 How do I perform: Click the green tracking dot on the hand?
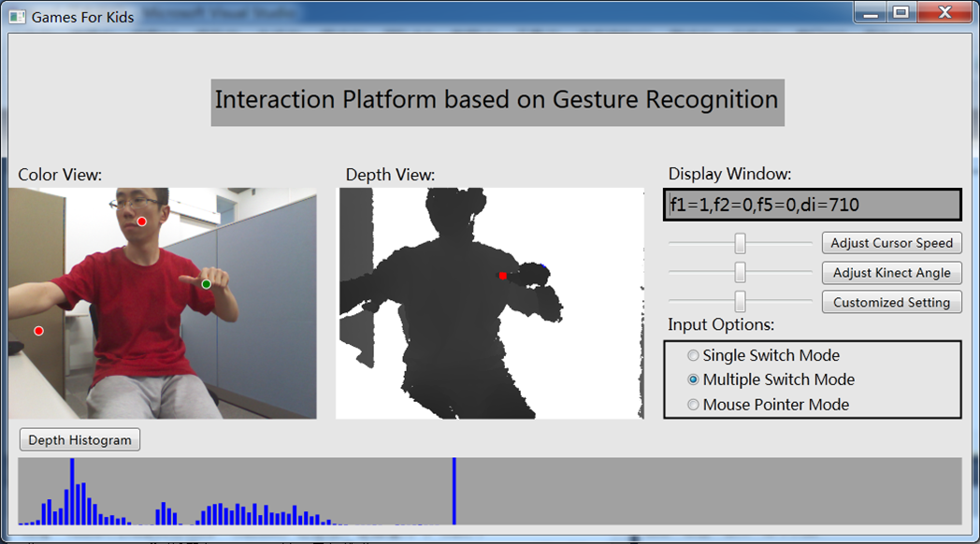pos(206,284)
